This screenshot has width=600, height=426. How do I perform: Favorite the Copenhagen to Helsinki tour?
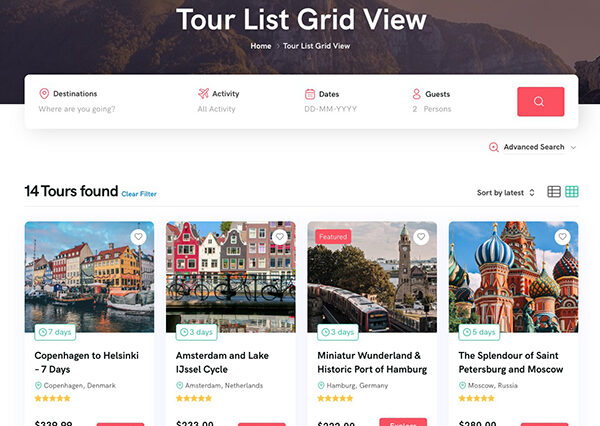pos(139,237)
